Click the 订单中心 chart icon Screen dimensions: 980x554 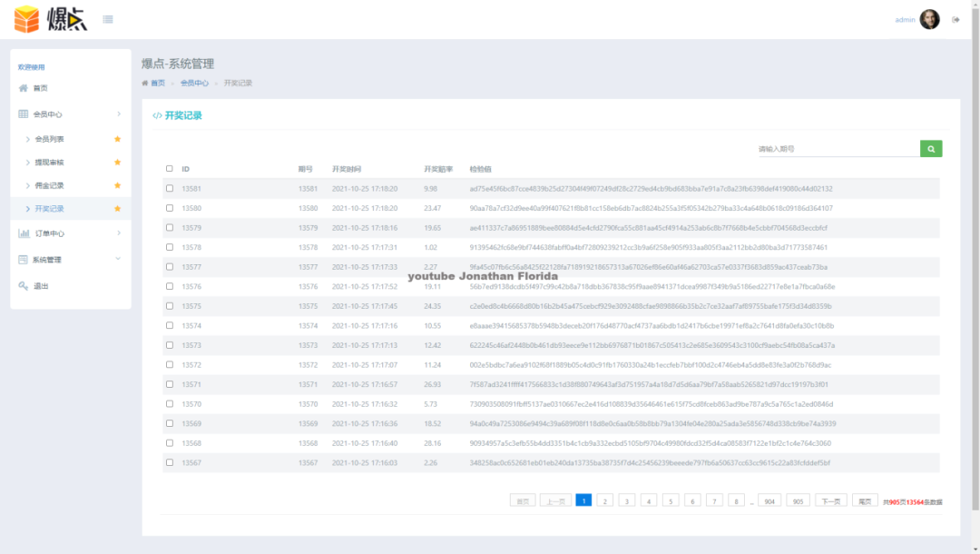[x=24, y=233]
